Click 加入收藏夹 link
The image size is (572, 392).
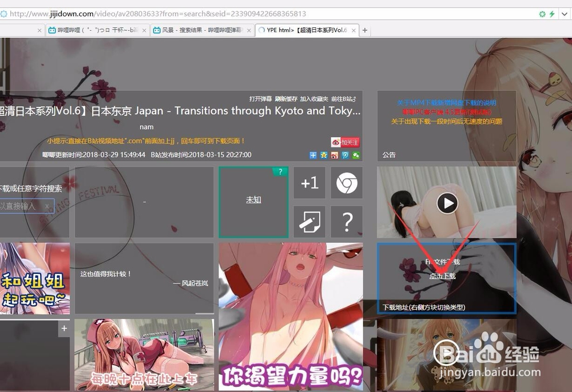(x=314, y=99)
